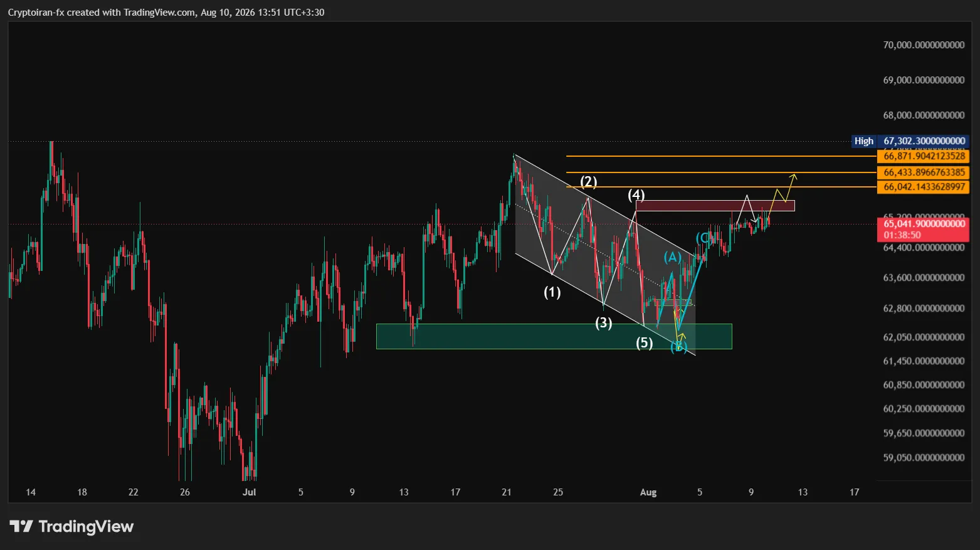The image size is (980, 550).
Task: Select the green support zone rectangle
Action: pyautogui.click(x=554, y=336)
